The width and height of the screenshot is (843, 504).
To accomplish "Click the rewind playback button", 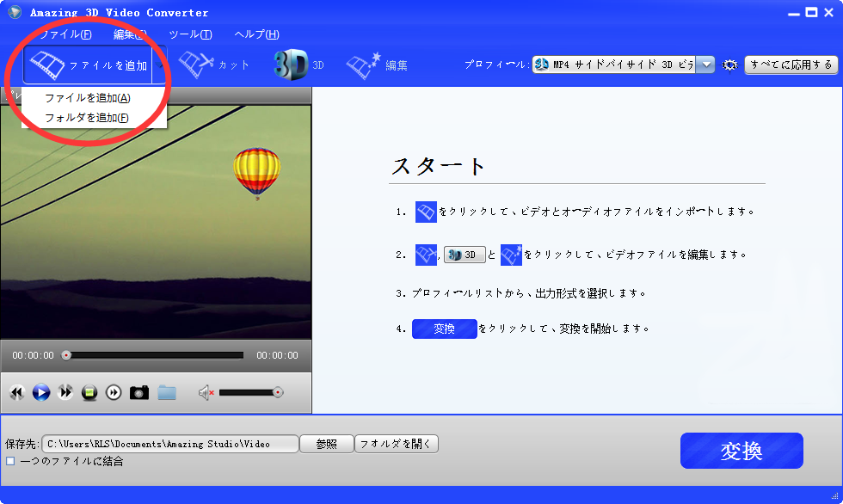I will (16, 392).
